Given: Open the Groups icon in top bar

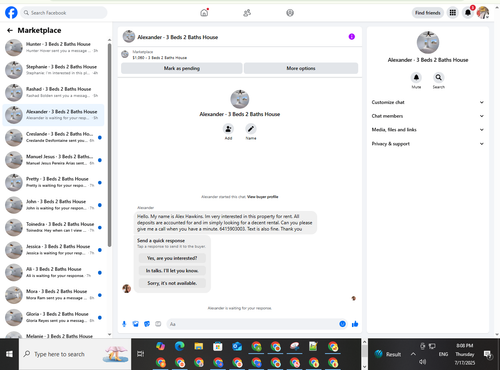Looking at the screenshot, I should 290,13.
